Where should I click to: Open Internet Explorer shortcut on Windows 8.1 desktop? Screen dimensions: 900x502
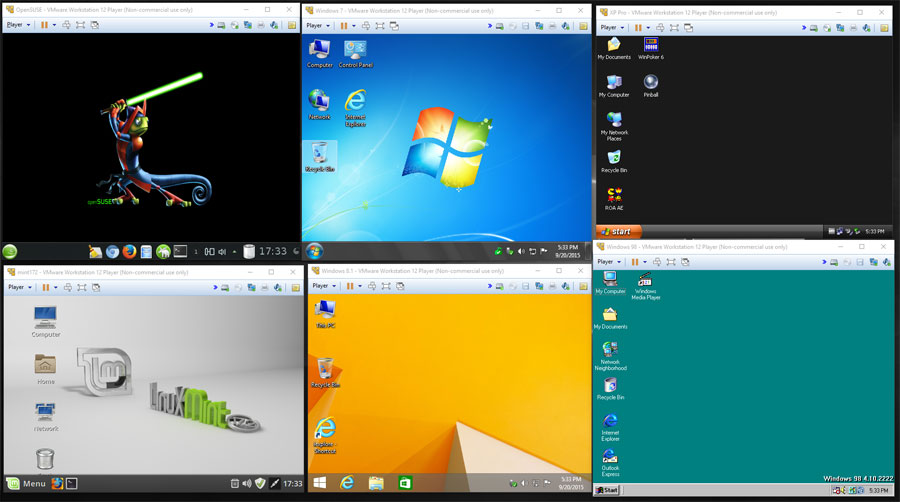[325, 435]
